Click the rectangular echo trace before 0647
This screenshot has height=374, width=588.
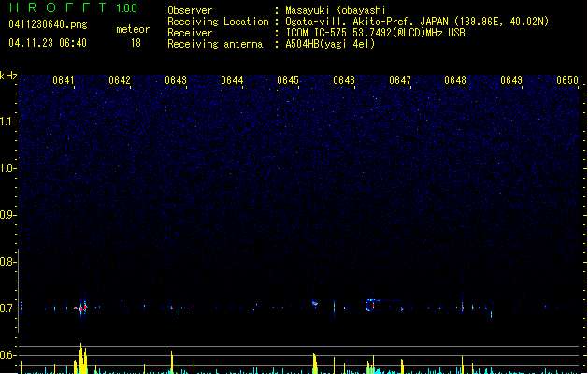click(x=371, y=306)
